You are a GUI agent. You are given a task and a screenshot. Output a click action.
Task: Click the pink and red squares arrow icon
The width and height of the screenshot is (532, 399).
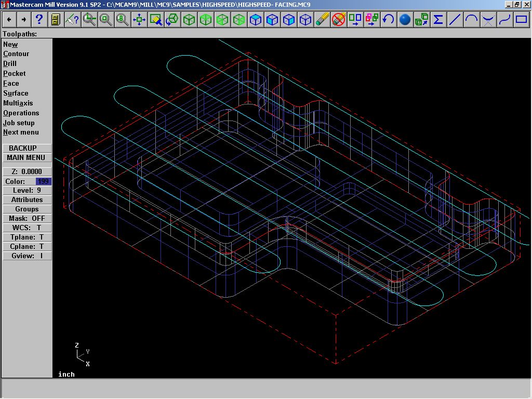tap(372, 20)
